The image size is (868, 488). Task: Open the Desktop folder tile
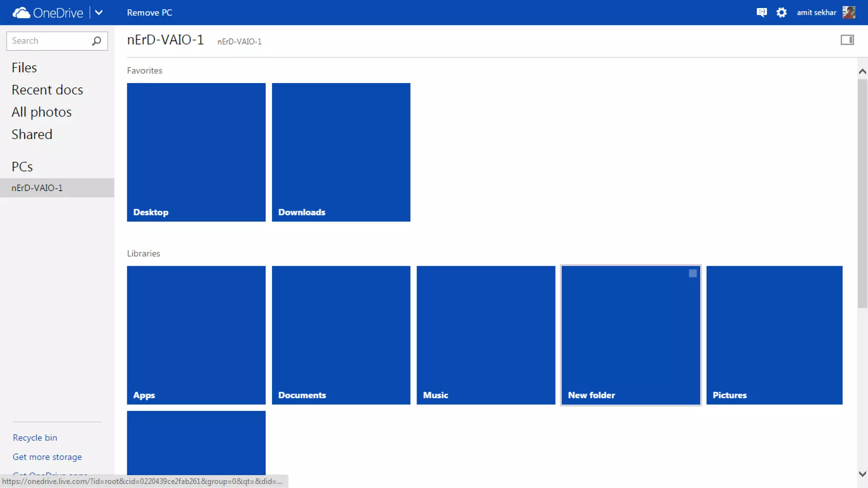click(196, 152)
